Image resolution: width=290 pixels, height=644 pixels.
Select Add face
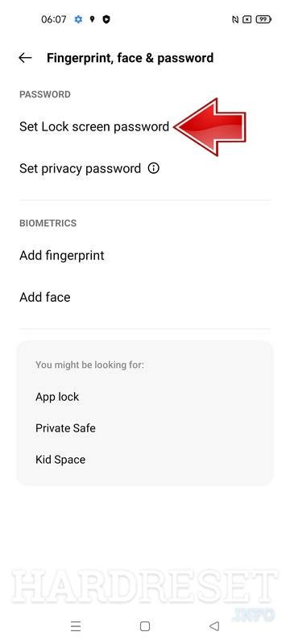[45, 297]
